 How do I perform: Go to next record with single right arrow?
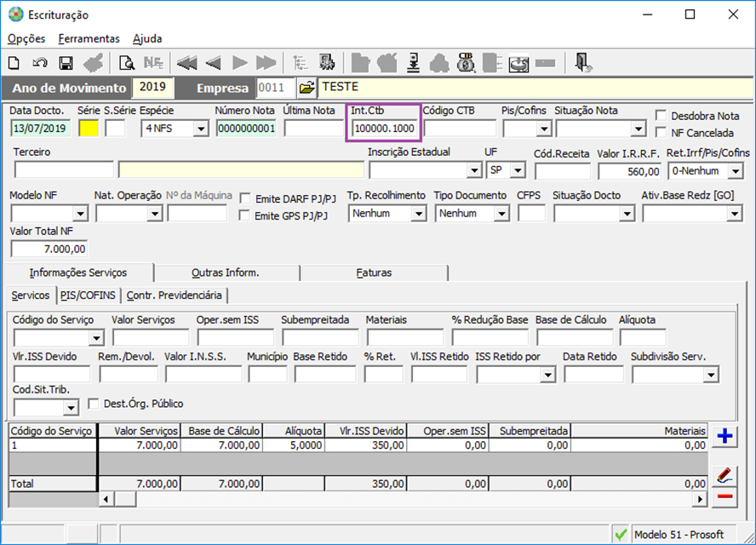pos(239,63)
